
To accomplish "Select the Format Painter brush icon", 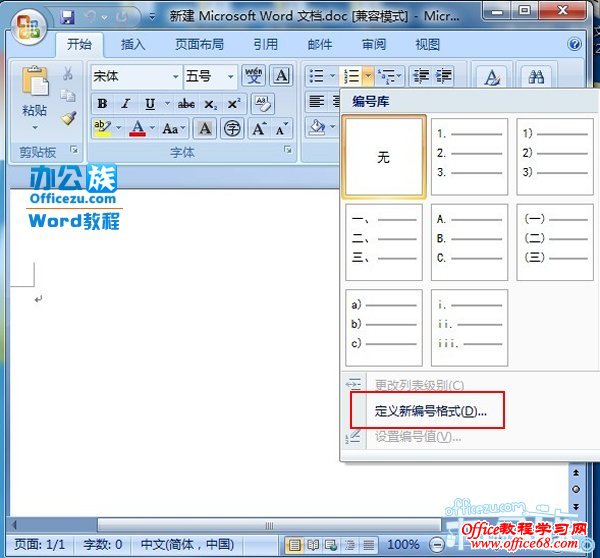I will pos(68,118).
